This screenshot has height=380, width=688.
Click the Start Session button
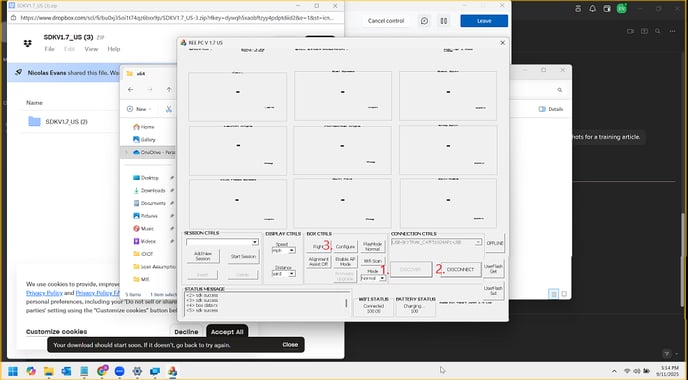point(243,256)
